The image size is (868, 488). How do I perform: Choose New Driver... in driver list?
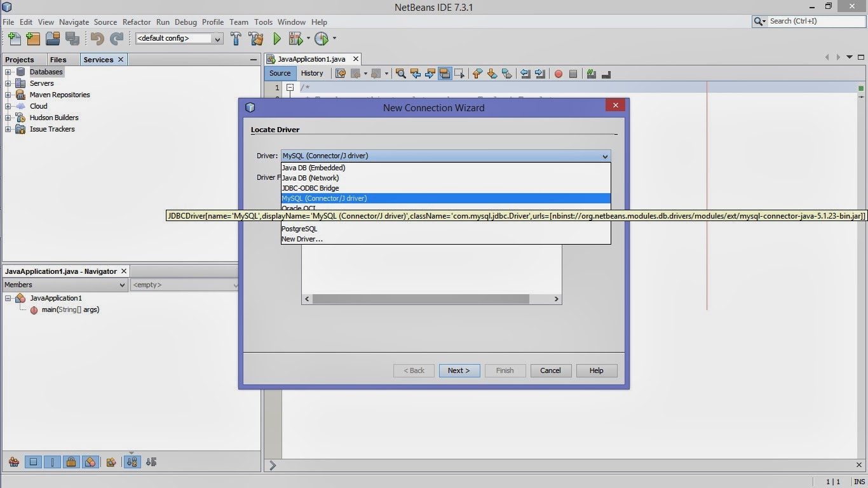(x=445, y=239)
